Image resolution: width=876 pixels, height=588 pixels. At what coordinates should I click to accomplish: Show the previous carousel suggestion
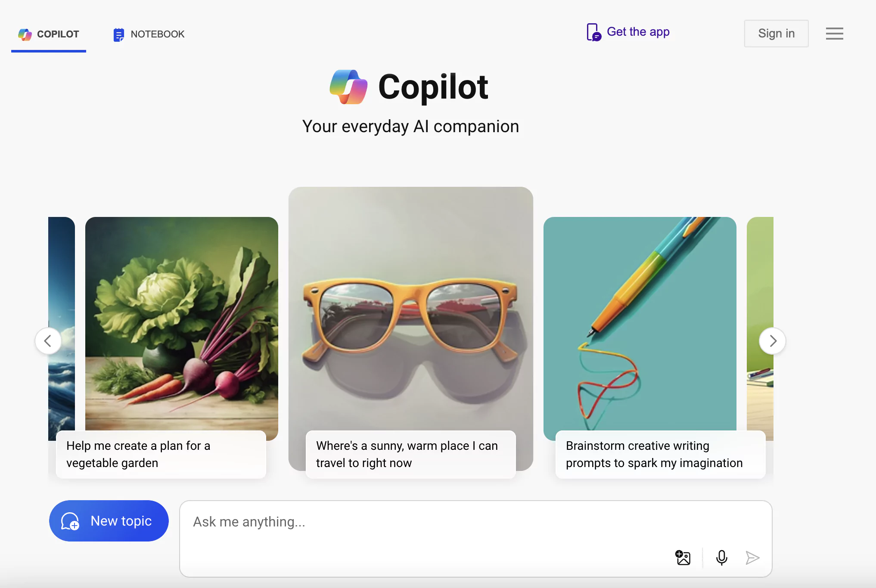pos(48,341)
